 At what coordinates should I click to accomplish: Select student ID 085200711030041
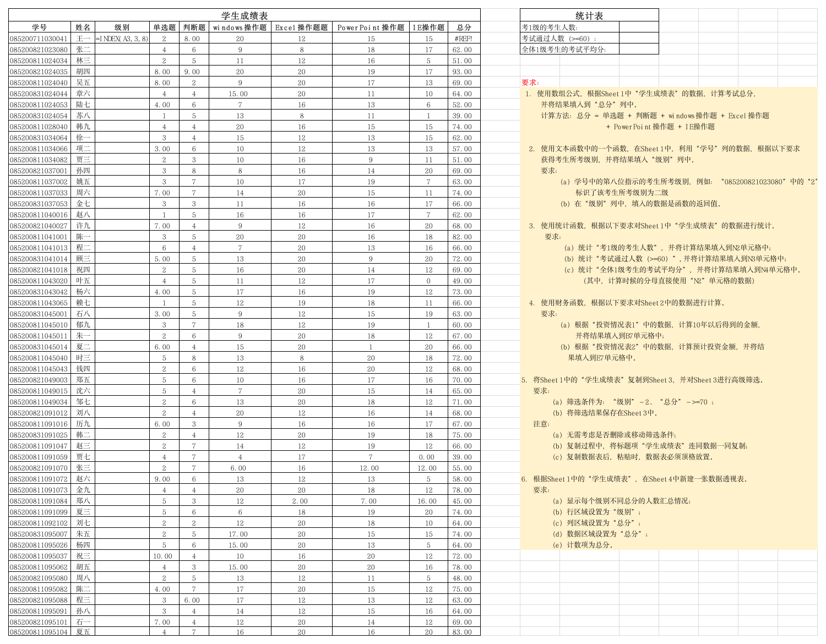[x=40, y=39]
